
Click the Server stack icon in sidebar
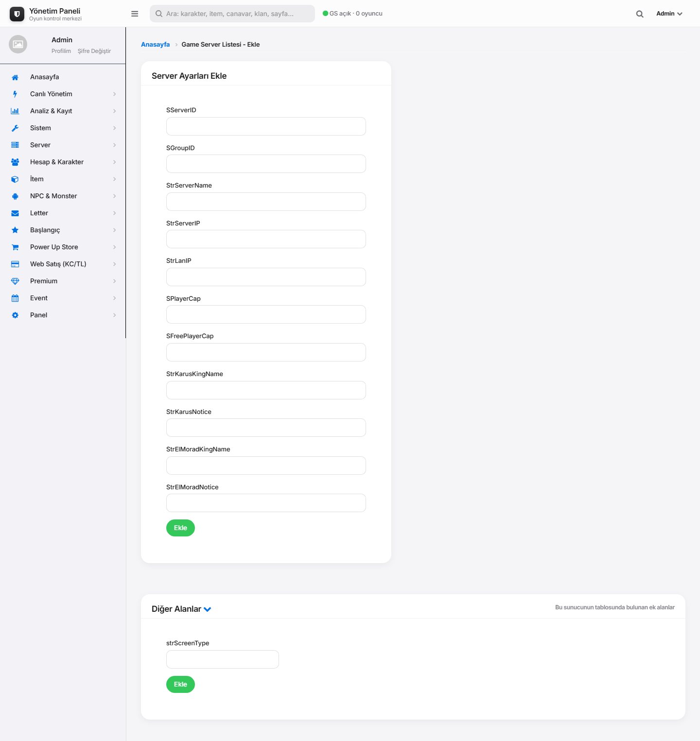click(x=15, y=145)
